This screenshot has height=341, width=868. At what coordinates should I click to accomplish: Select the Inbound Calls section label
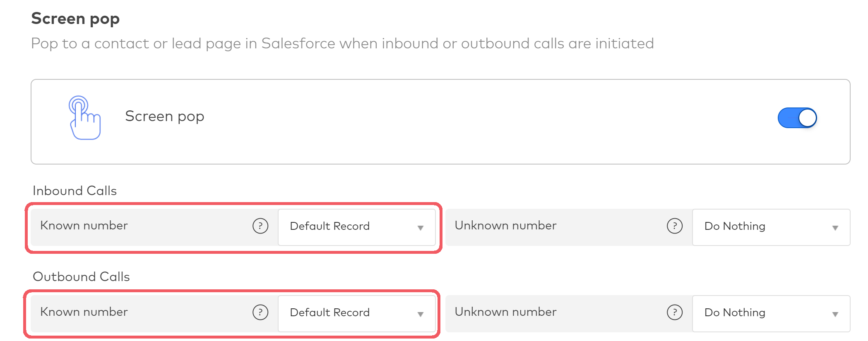[x=75, y=191]
